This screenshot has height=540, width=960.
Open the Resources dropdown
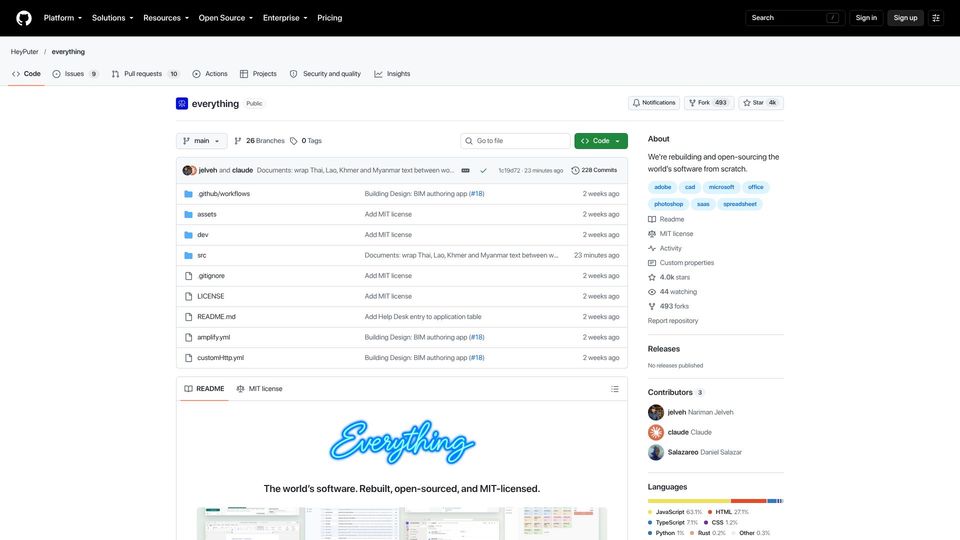tap(166, 18)
